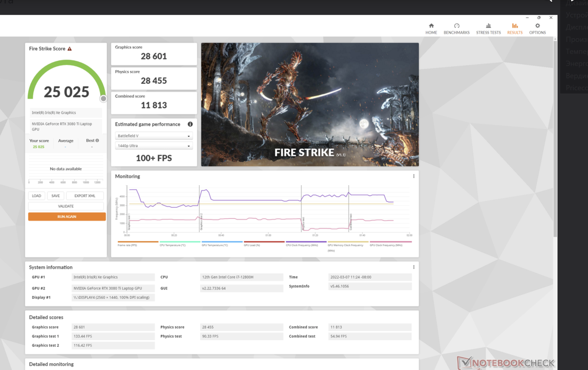Click the Detailed monitoring heading
The image size is (588, 370).
(51, 364)
